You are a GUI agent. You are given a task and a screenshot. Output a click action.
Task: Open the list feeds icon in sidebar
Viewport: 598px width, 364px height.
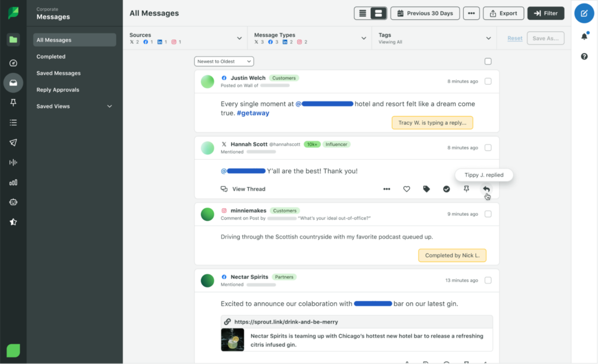click(x=13, y=123)
